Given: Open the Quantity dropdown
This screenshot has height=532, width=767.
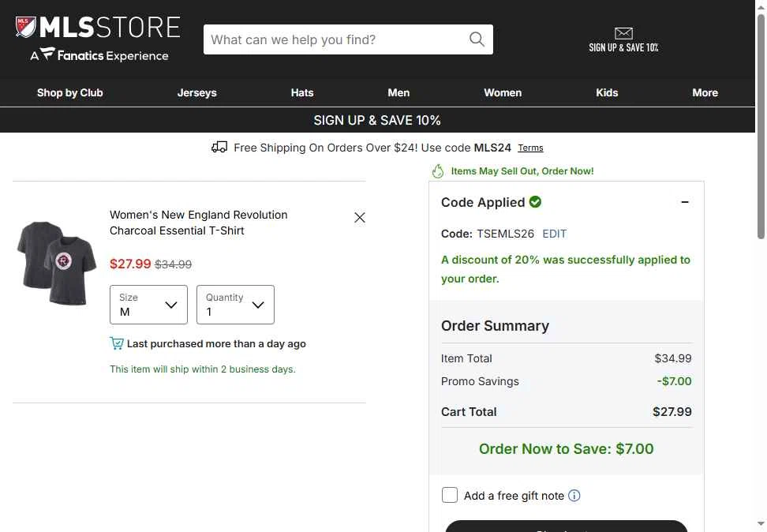Looking at the screenshot, I should tap(235, 305).
